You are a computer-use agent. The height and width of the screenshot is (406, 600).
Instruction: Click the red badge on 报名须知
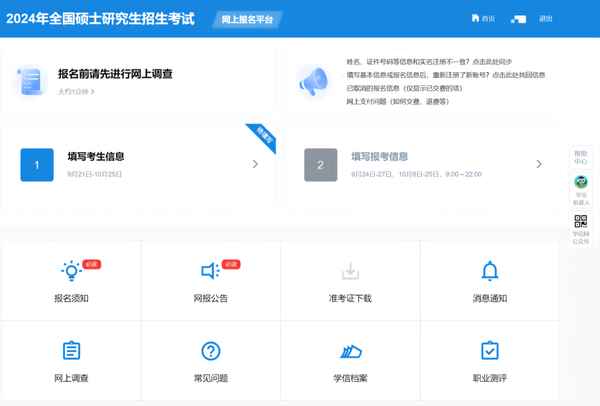[91, 264]
